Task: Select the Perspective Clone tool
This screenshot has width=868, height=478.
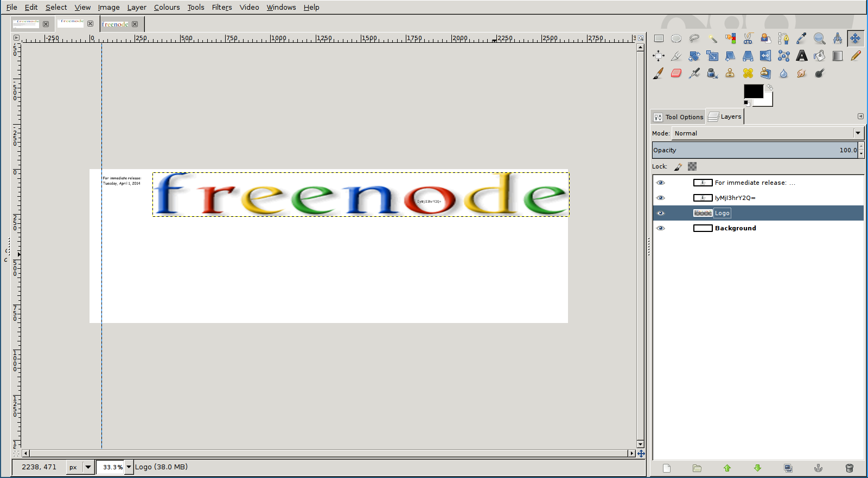Action: (x=765, y=73)
